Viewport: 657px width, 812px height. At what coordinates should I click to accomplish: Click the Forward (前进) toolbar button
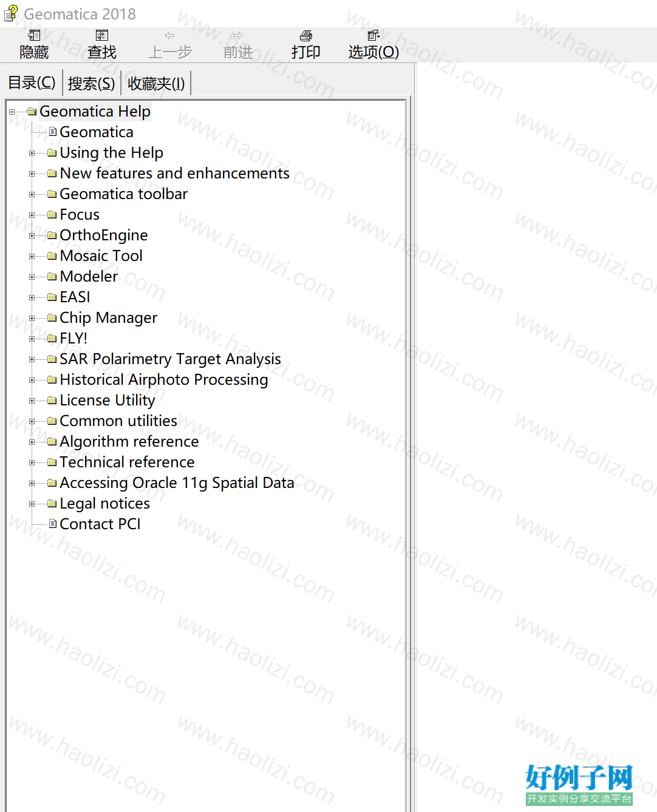tap(238, 45)
